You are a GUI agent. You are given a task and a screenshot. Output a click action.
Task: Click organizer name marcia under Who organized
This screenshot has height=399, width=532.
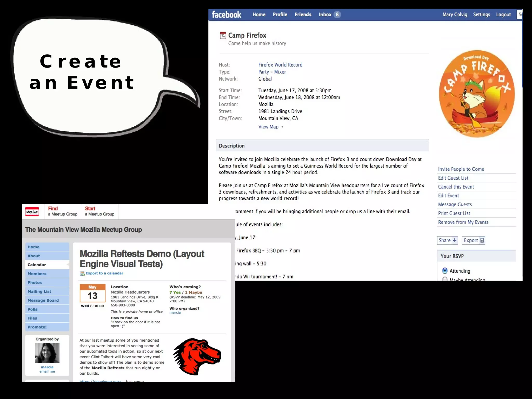(175, 312)
